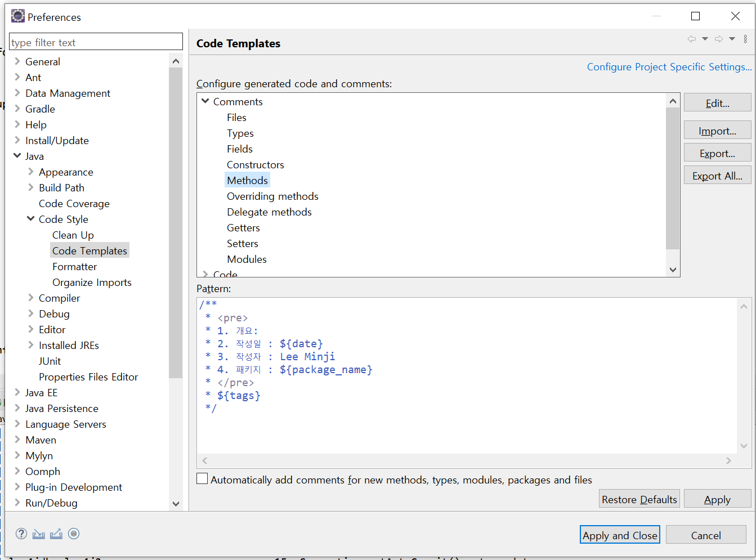
Task: Open Clean Up preferences page
Action: (73, 235)
